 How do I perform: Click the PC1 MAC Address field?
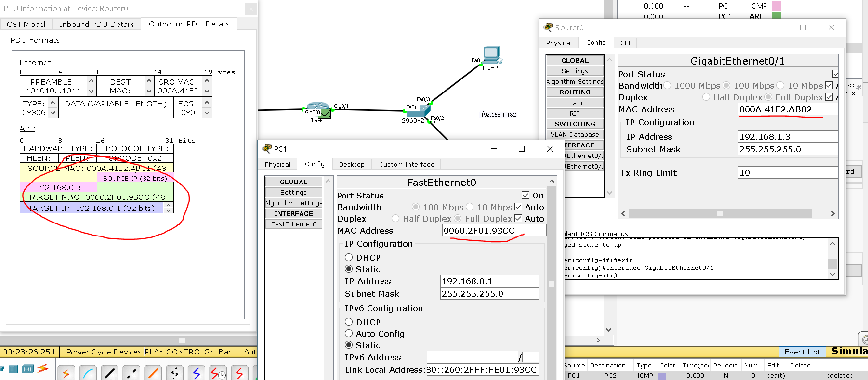[494, 230]
